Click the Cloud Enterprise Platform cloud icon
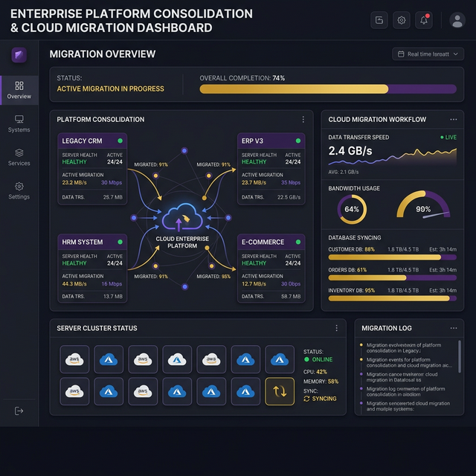Viewport: 476px width, 476px height. 181,219
